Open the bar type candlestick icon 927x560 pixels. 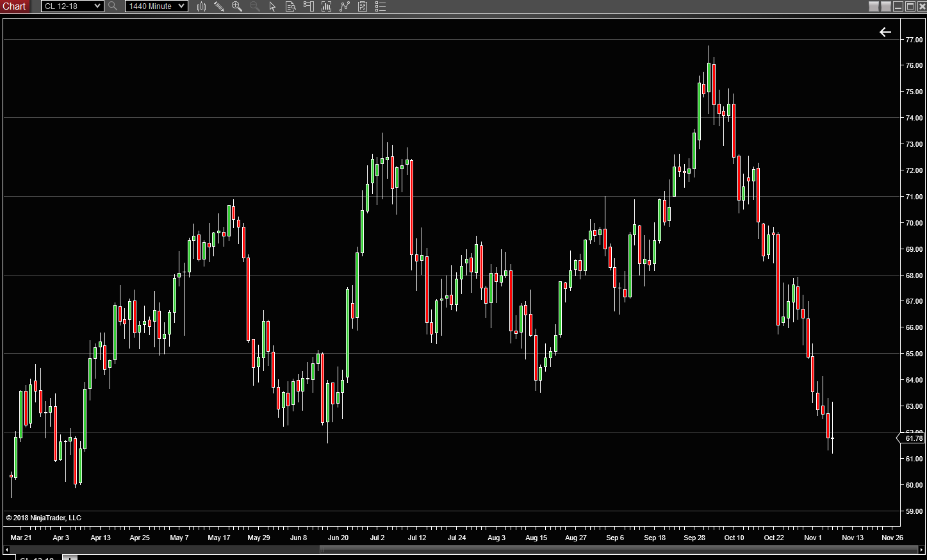click(201, 6)
